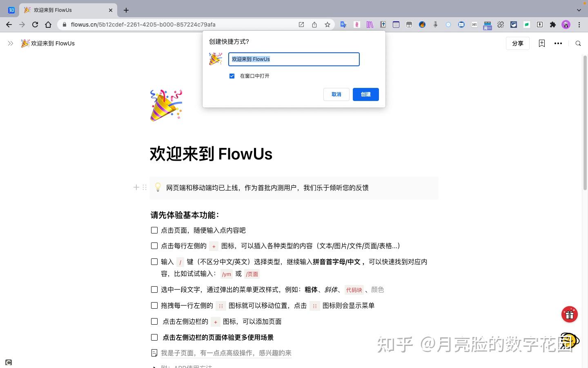Open the Chrome extensions puzzle icon
This screenshot has width=588, height=368.
[x=553, y=25]
